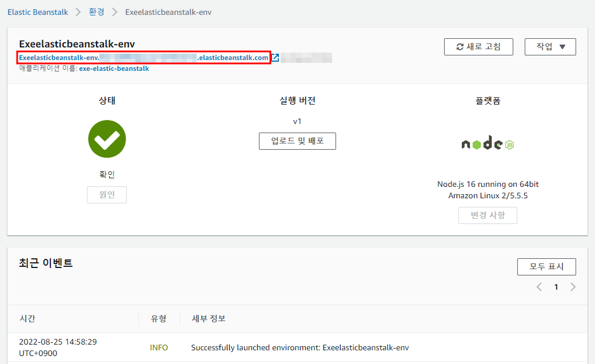Go to the 환경 breadcrumb link

pyautogui.click(x=97, y=12)
